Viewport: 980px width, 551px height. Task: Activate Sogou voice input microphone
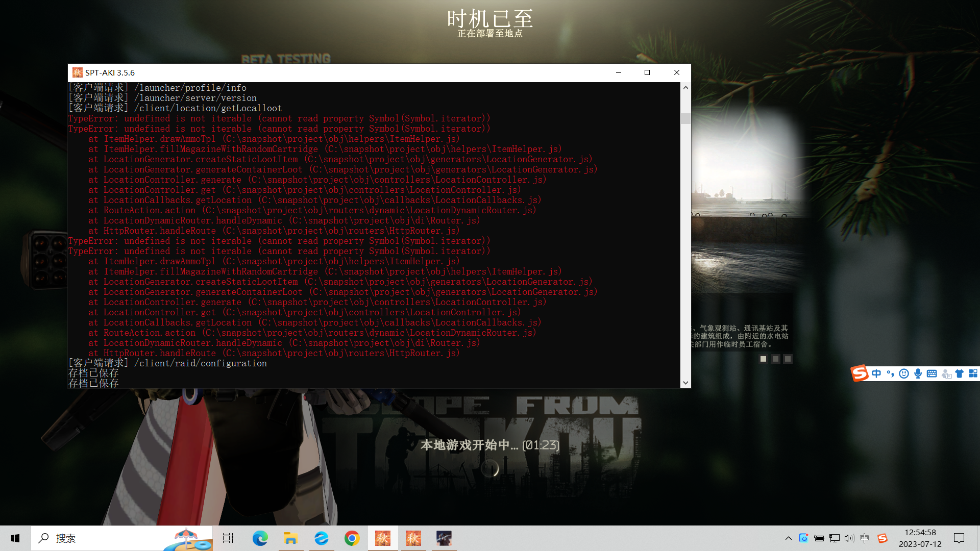[918, 373]
